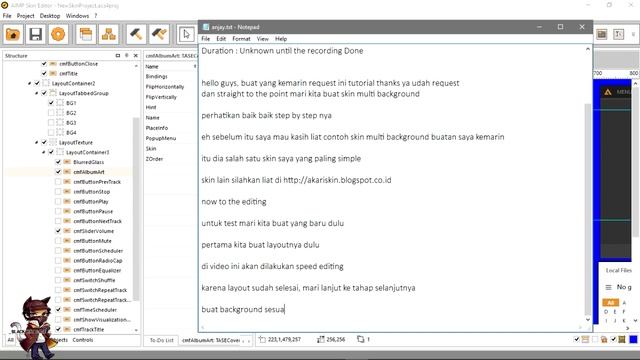Click the text tool icon right of Notepad
The height and width of the screenshot is (360, 640).
pyautogui.click(x=619, y=34)
